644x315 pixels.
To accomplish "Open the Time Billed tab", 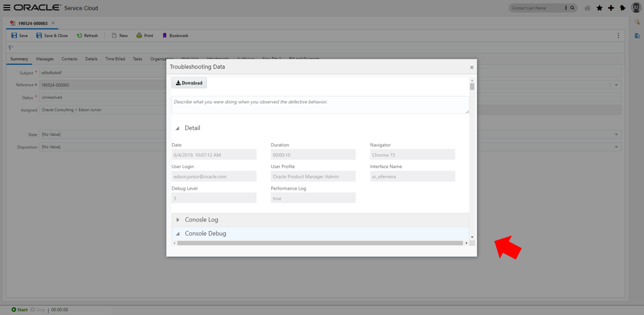I will [115, 59].
